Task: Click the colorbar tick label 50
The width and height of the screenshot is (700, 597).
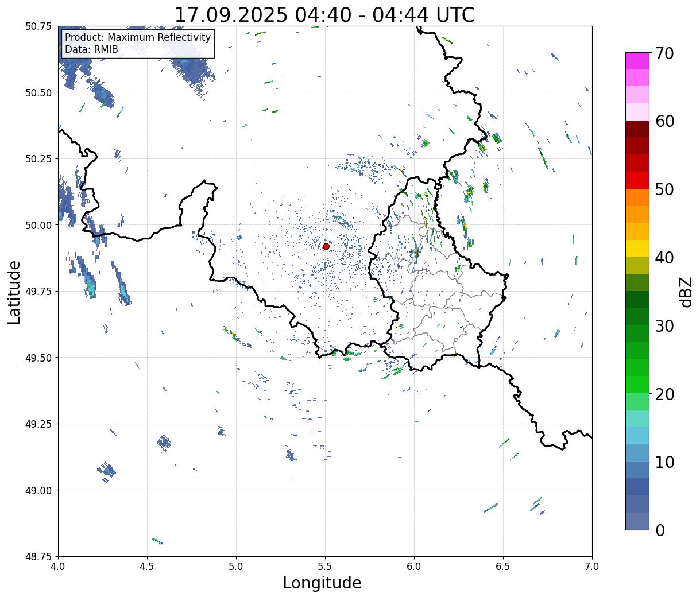Action: click(664, 189)
